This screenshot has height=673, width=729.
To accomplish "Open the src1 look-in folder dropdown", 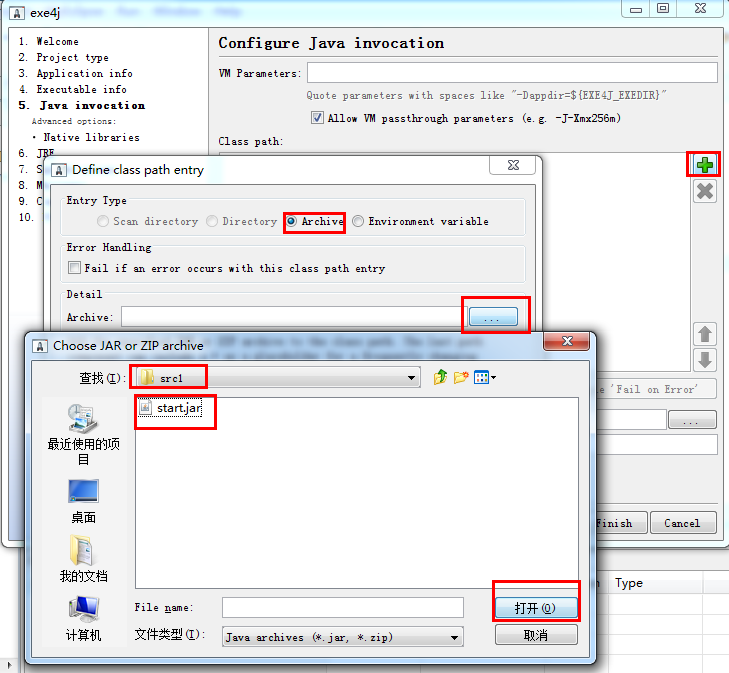I will 278,377.
